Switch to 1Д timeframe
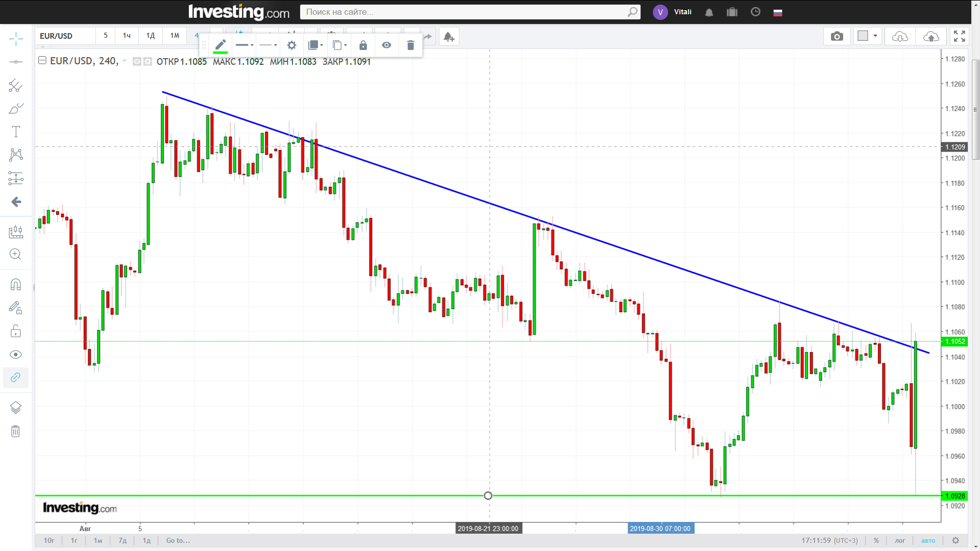The height and width of the screenshot is (551, 980). (150, 36)
